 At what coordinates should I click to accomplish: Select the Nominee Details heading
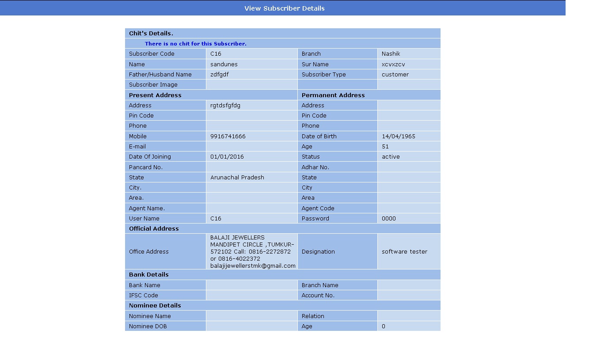pos(155,306)
